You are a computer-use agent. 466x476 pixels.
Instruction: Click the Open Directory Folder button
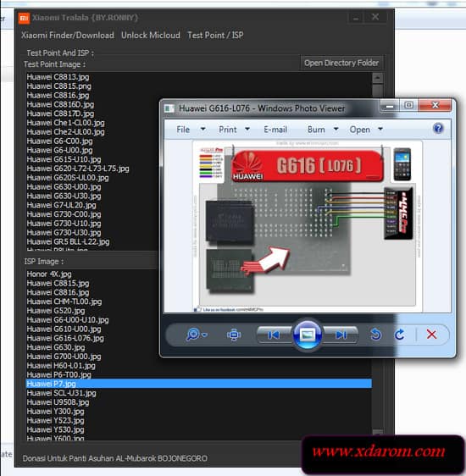point(341,63)
